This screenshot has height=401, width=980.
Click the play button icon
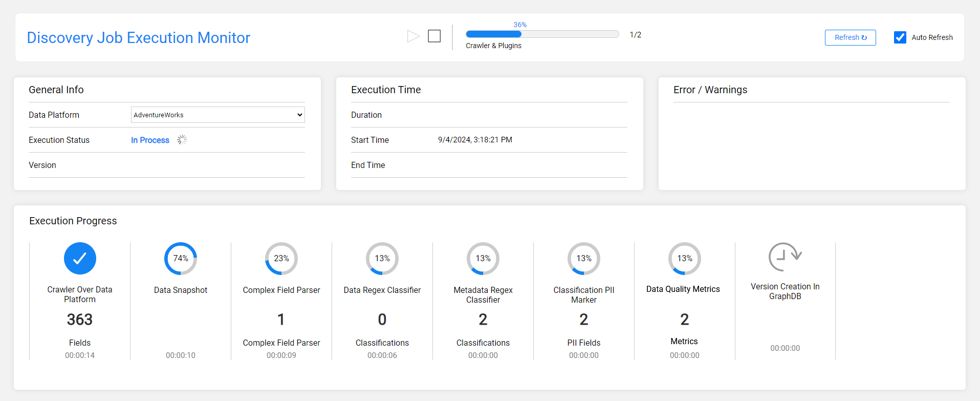pos(413,36)
